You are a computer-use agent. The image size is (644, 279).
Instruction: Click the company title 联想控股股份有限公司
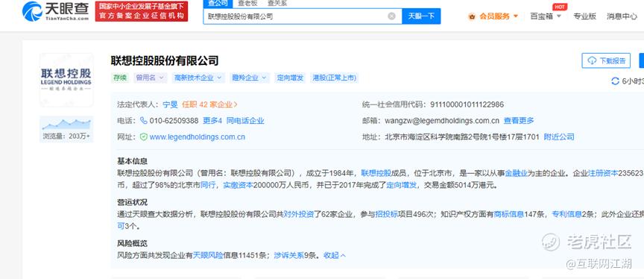pos(165,61)
